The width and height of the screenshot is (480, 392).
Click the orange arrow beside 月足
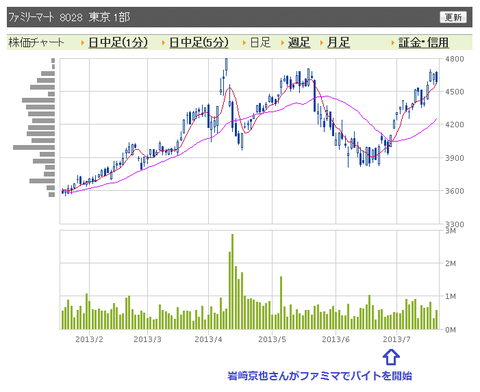(x=322, y=43)
